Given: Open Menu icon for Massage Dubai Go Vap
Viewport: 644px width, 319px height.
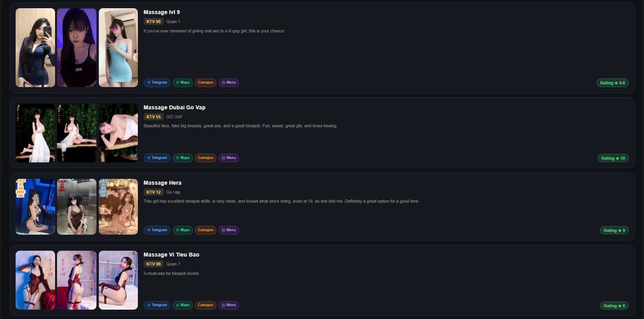Looking at the screenshot, I should point(229,158).
